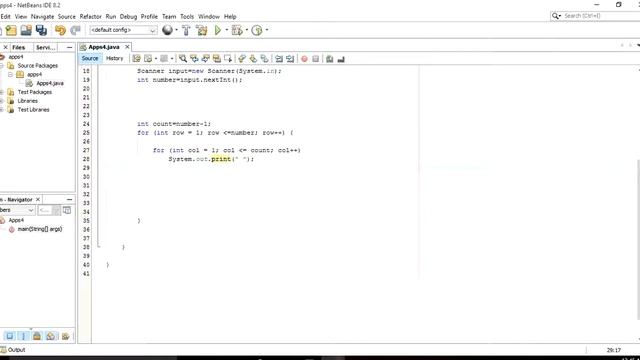Switch to the Files tab

[x=18, y=47]
